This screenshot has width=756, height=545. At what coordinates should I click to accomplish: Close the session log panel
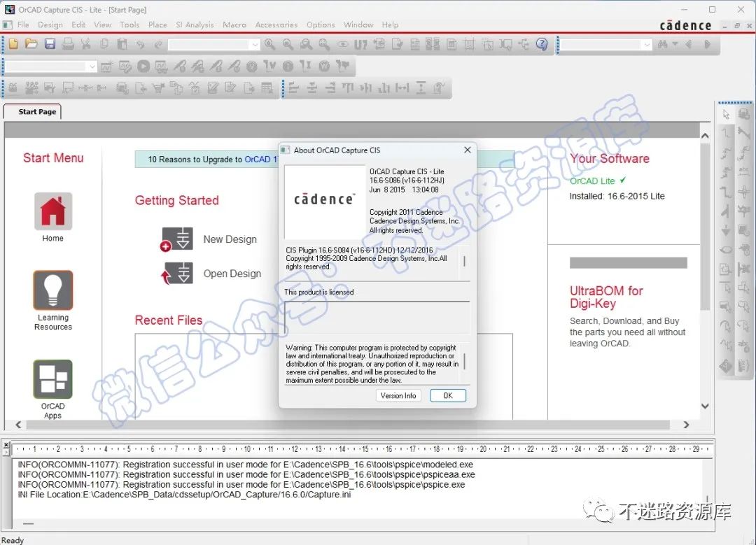pyautogui.click(x=6, y=445)
